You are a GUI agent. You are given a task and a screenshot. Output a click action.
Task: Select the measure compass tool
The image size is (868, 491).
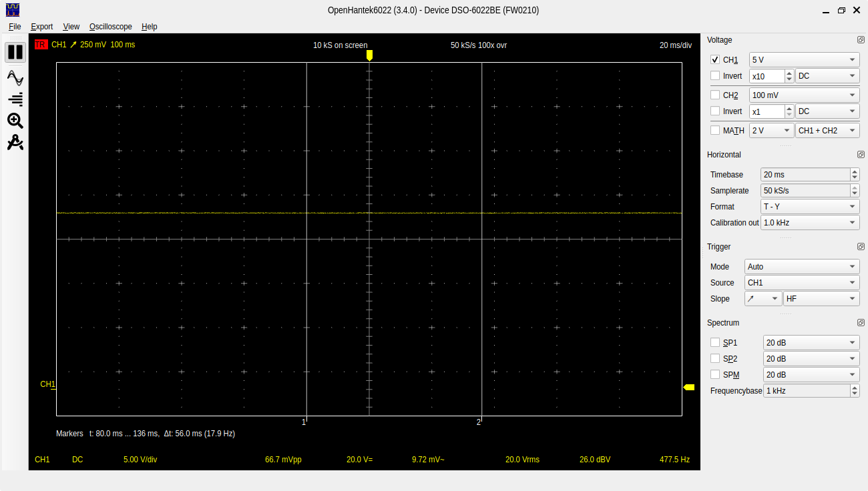pos(15,143)
